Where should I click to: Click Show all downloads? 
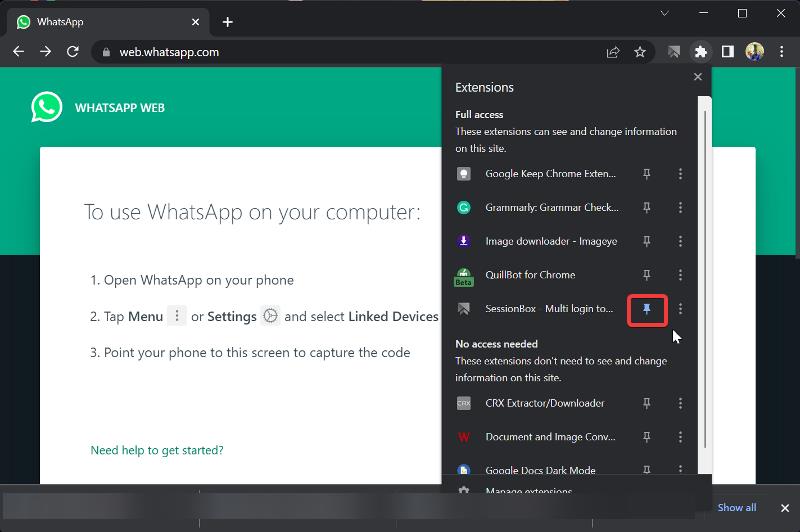point(737,508)
